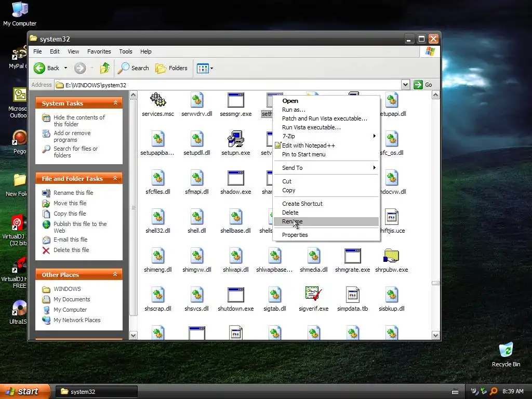Choose Delete in the context menu
532x399 pixels.
[x=326, y=212]
